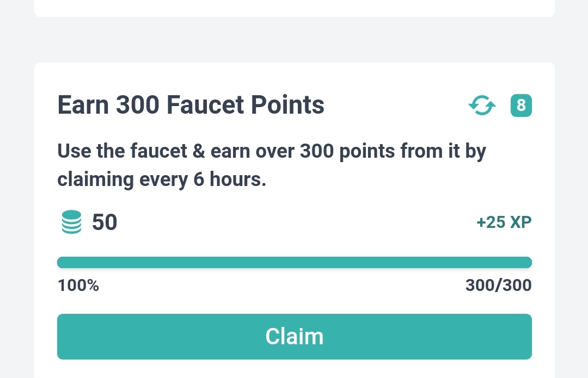This screenshot has height=378, width=588.
Task: Click the teal badge showing 8
Action: 521,106
